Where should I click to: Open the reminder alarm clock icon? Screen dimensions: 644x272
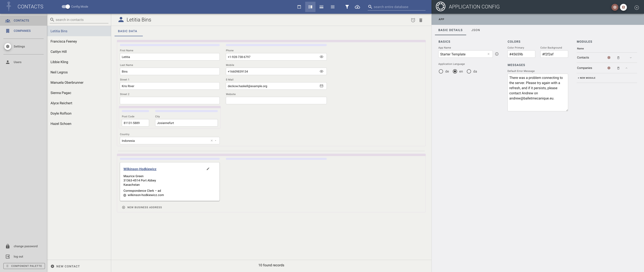pyautogui.click(x=413, y=20)
